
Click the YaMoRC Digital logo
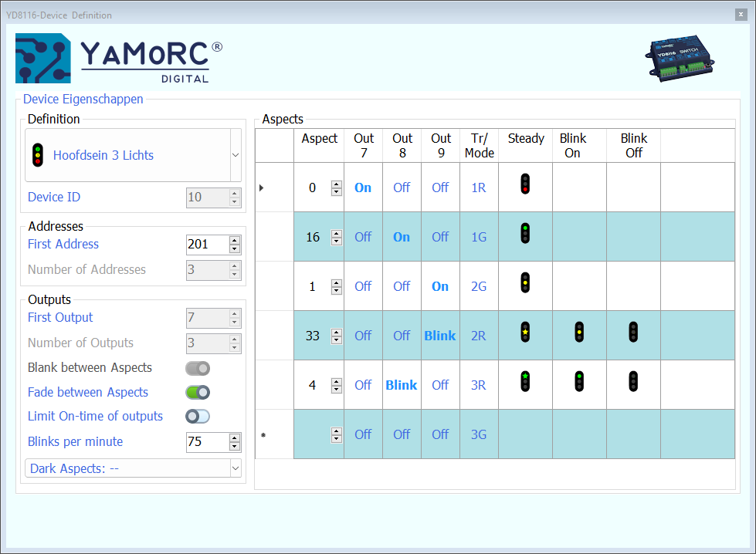(x=119, y=58)
